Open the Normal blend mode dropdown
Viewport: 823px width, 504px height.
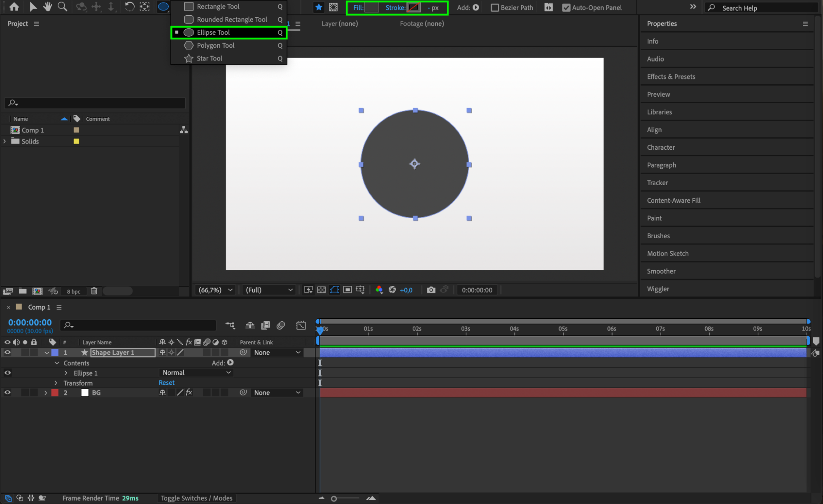(x=196, y=373)
